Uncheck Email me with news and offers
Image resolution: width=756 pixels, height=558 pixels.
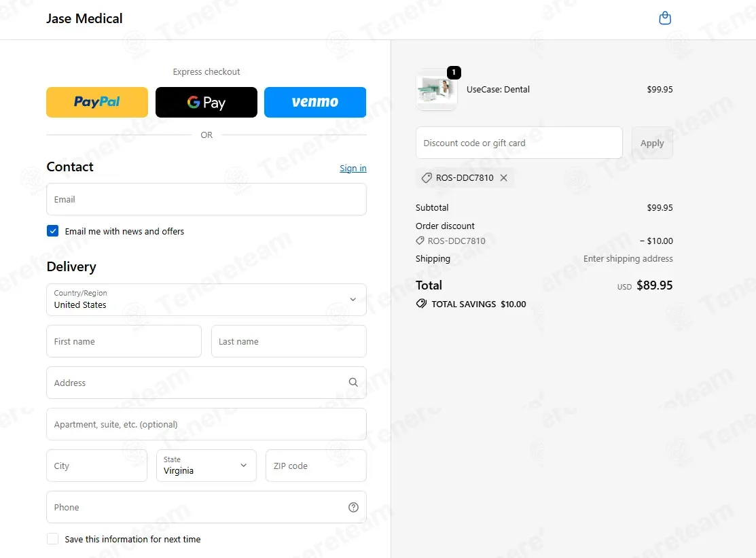(53, 231)
